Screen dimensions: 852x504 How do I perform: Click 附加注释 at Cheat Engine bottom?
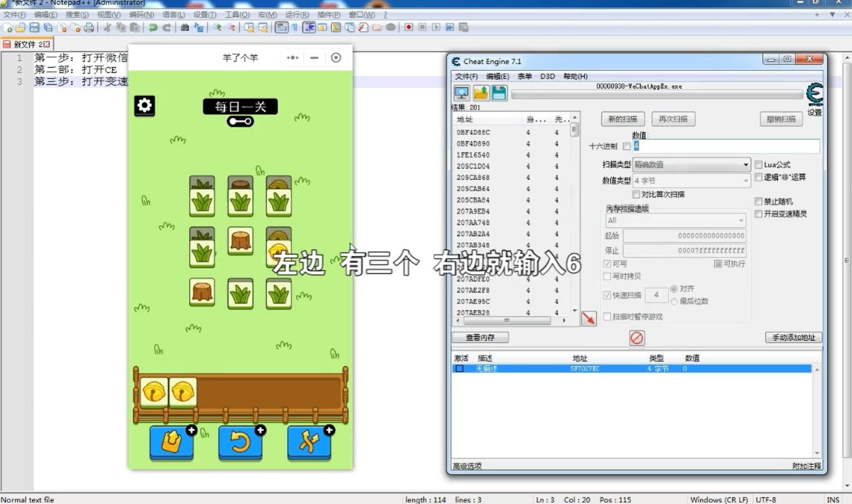[807, 466]
